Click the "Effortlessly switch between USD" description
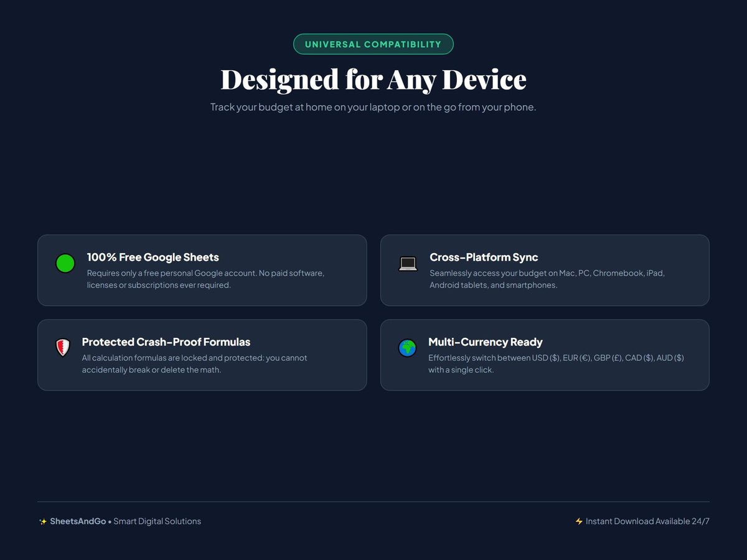 point(556,363)
